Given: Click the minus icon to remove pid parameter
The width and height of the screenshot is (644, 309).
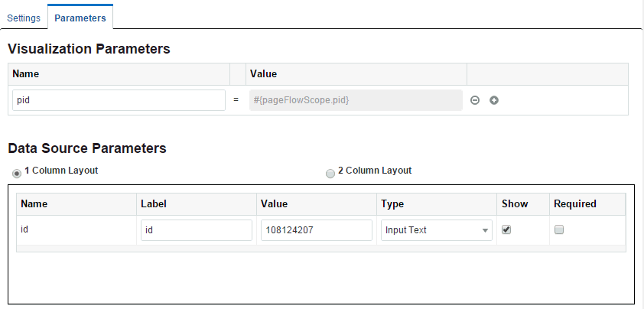Looking at the screenshot, I should [x=475, y=100].
